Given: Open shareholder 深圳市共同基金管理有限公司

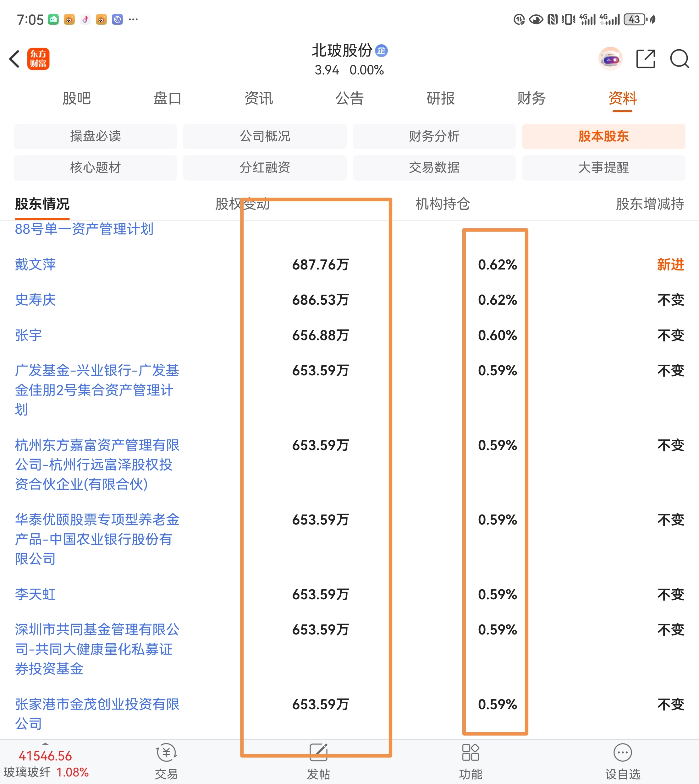Looking at the screenshot, I should pos(97,649).
